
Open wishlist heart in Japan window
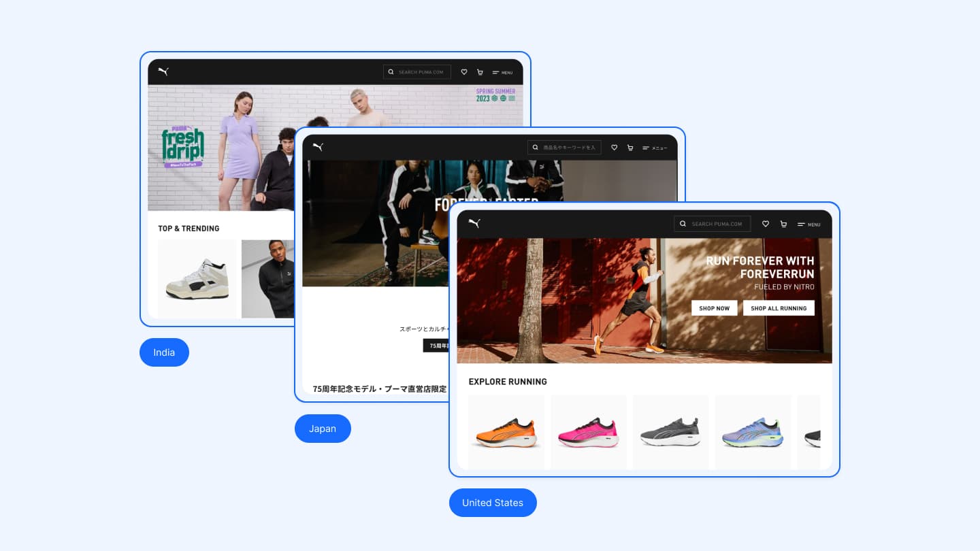(614, 147)
